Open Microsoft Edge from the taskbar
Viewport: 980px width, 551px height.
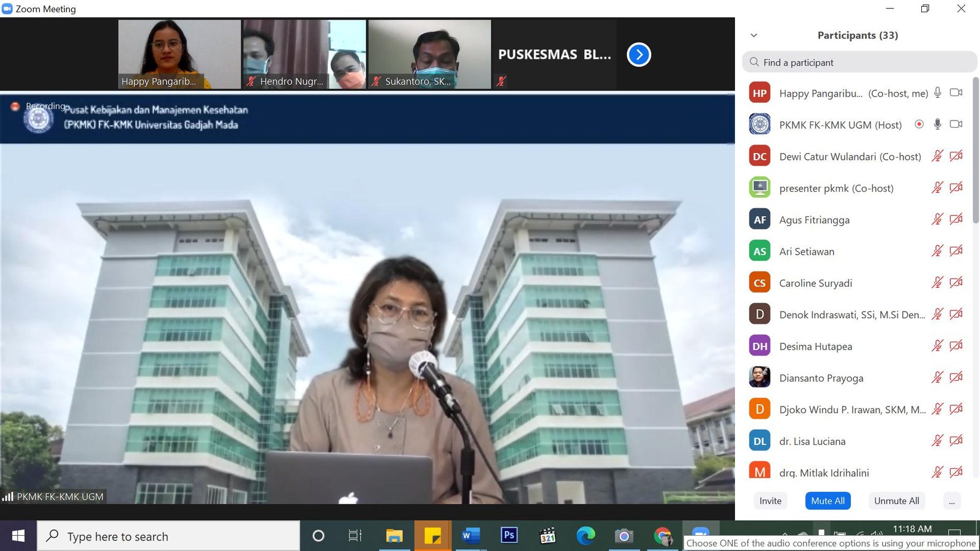pyautogui.click(x=586, y=536)
